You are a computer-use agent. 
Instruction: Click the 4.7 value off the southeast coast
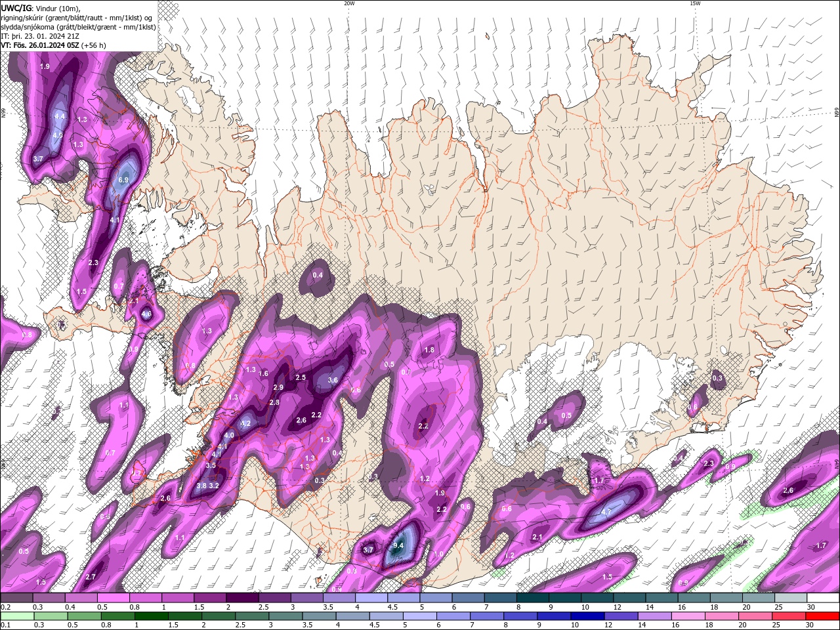pos(606,512)
